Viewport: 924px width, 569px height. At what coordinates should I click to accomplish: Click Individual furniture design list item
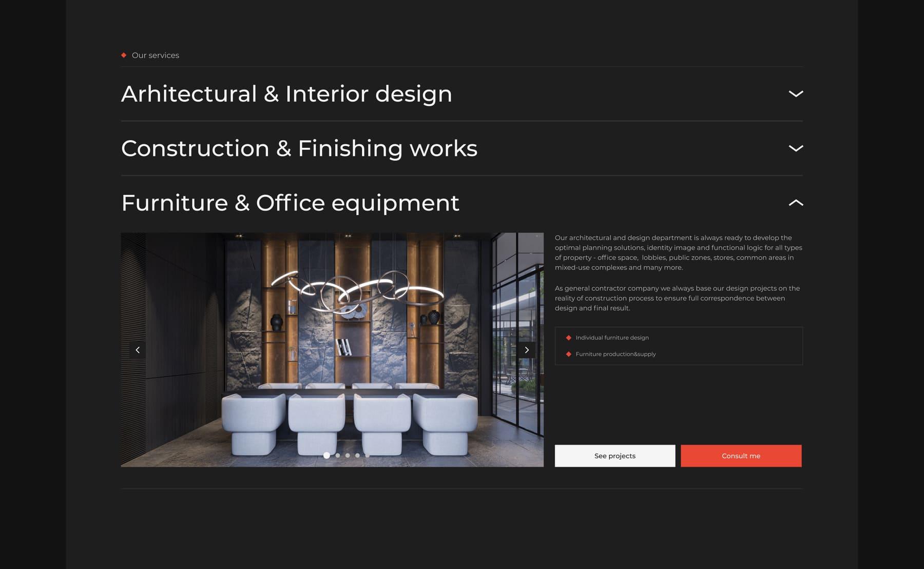click(x=607, y=338)
